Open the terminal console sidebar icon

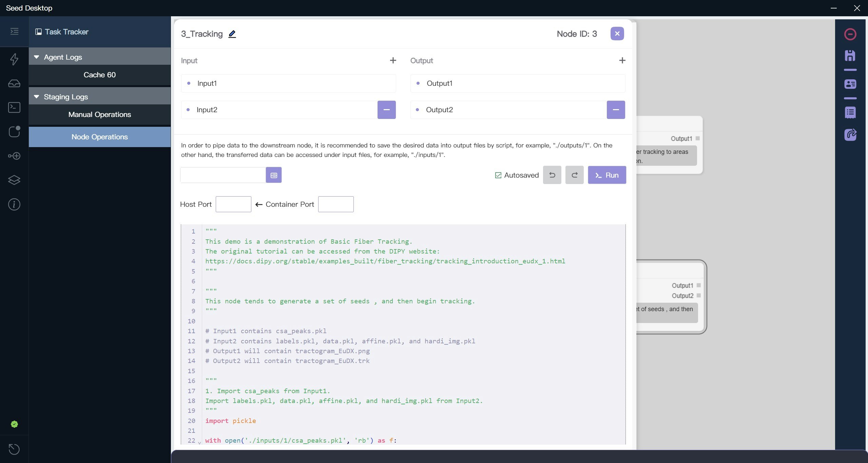(14, 107)
